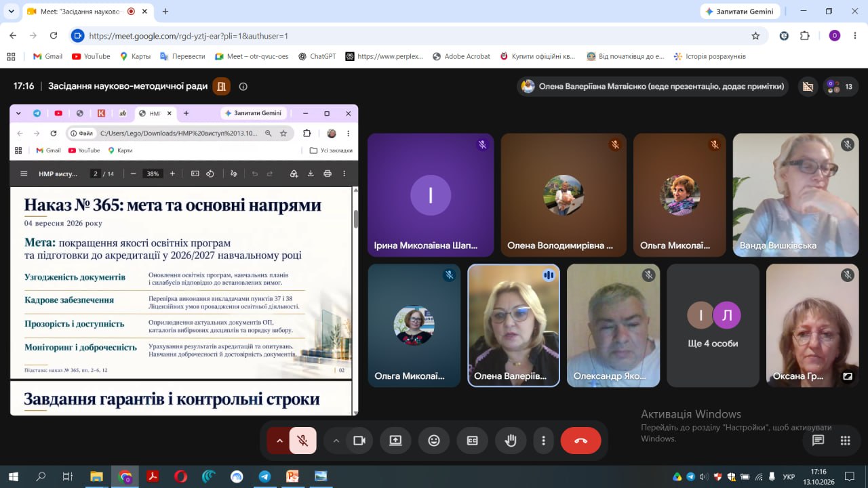This screenshot has height=488, width=868.
Task: Turn on closed captions
Action: (472, 441)
